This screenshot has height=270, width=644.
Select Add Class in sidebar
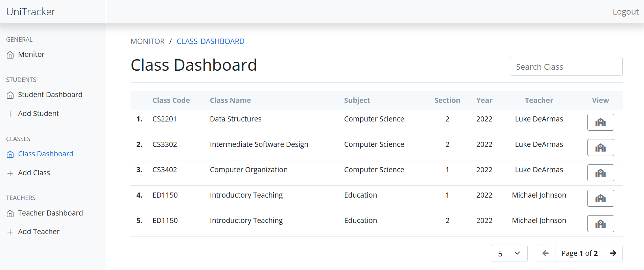click(34, 173)
